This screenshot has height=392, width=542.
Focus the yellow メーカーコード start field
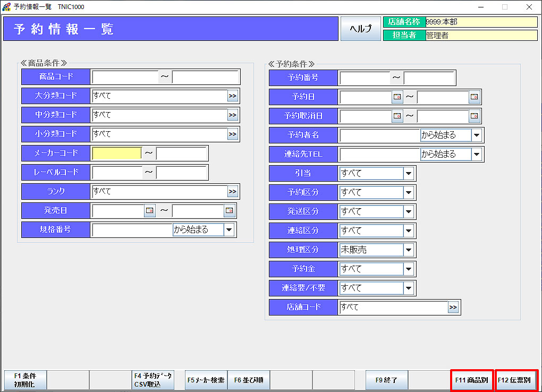coord(117,154)
